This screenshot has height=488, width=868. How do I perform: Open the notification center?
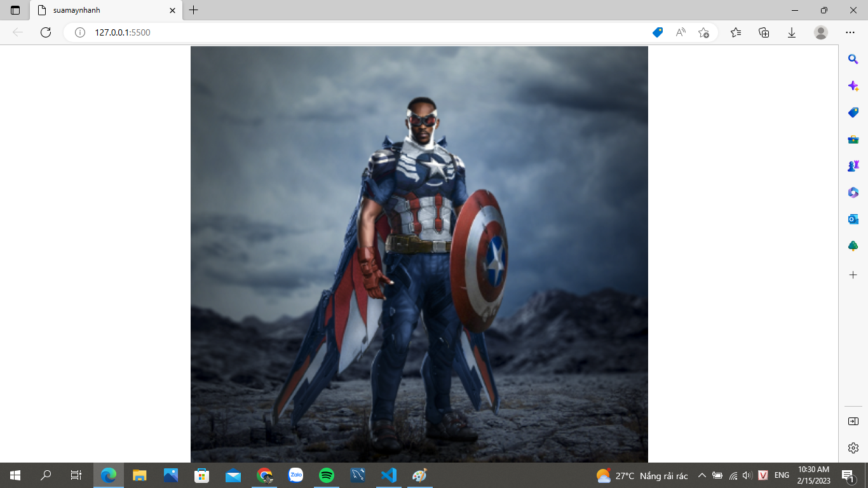coord(848,475)
